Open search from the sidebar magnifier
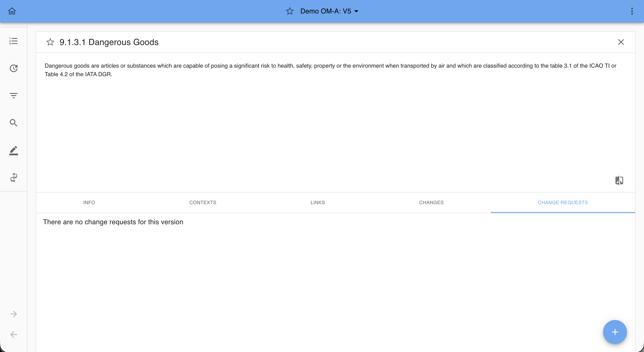 click(x=13, y=123)
